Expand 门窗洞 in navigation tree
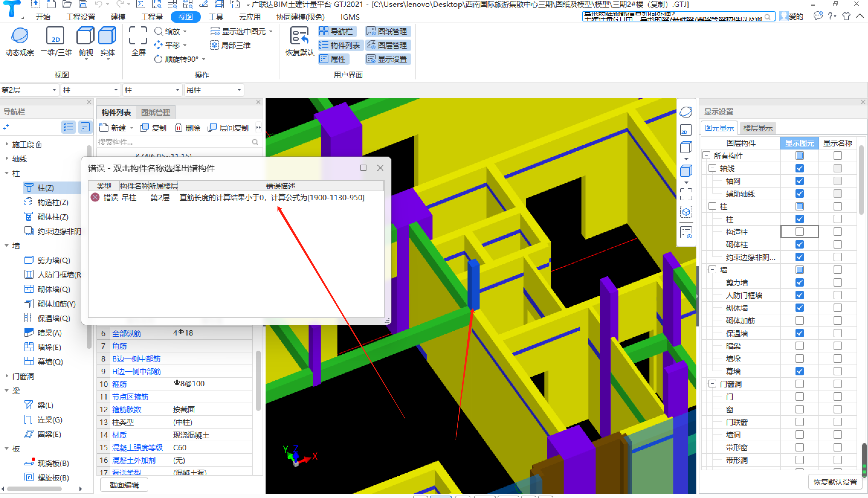 (7, 376)
